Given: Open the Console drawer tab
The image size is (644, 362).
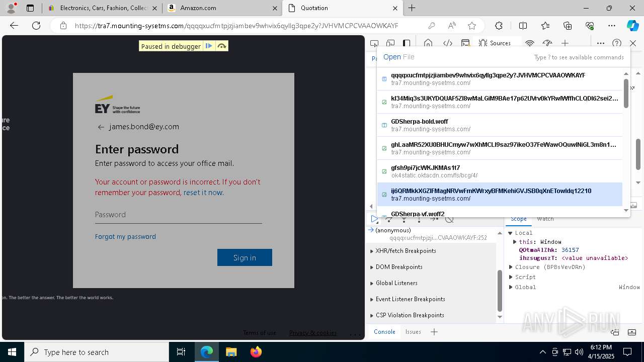Looking at the screenshot, I should [x=384, y=332].
